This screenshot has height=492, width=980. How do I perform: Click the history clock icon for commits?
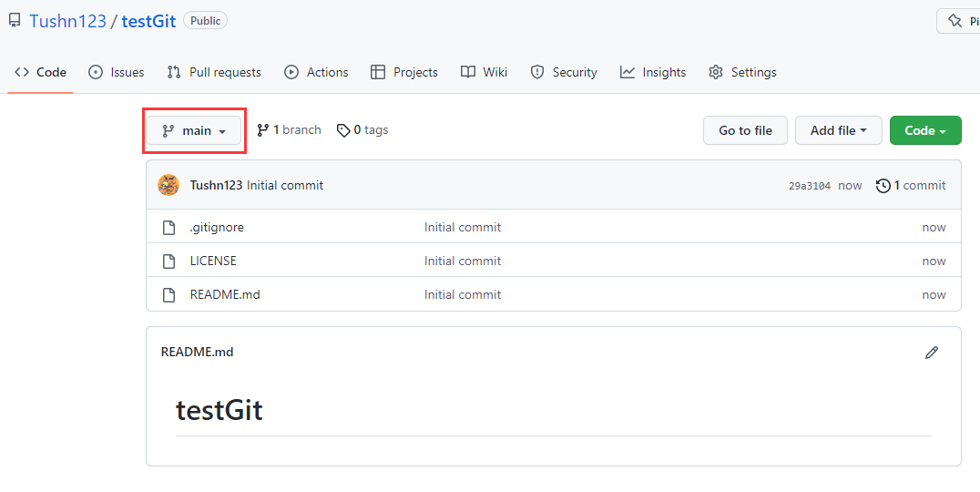[x=883, y=186]
